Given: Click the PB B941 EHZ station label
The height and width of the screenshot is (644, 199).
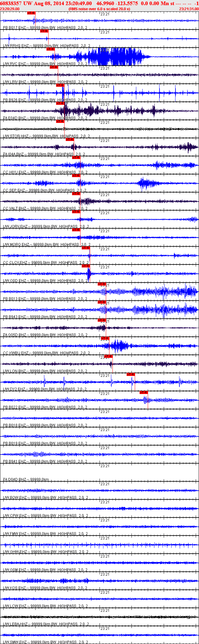Looking at the screenshot, I should pyautogui.click(x=45, y=461).
